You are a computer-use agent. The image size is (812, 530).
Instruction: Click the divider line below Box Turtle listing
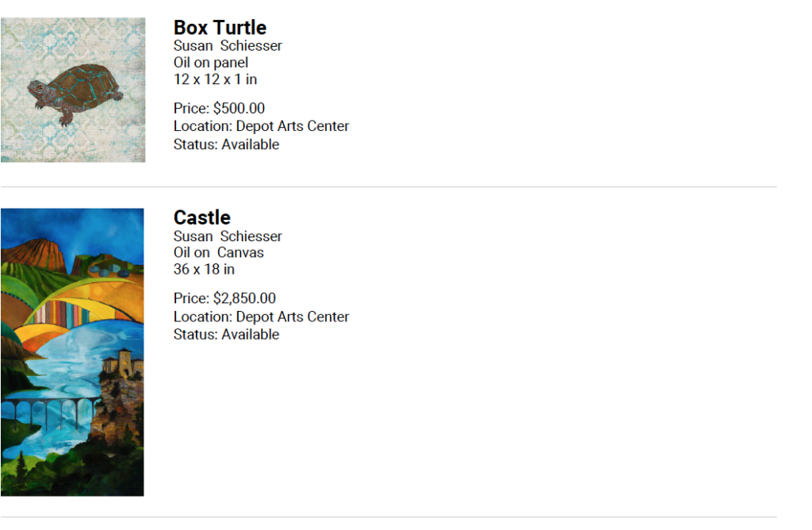point(389,186)
